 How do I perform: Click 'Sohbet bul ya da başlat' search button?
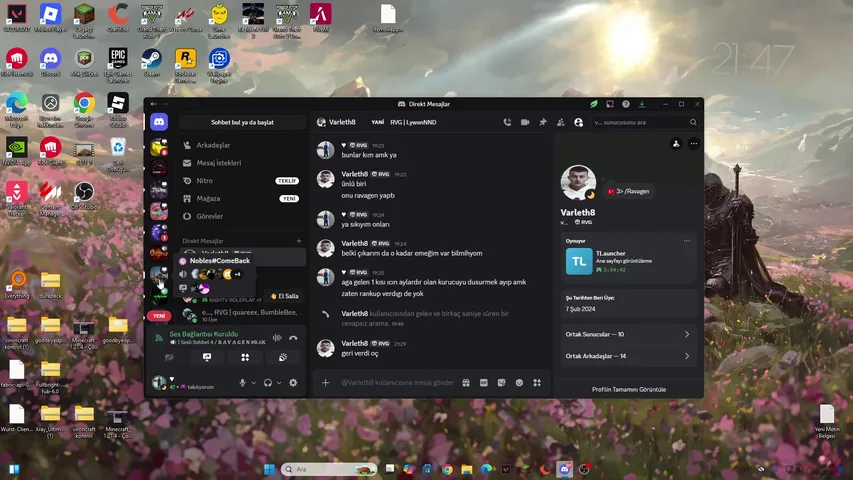(243, 122)
